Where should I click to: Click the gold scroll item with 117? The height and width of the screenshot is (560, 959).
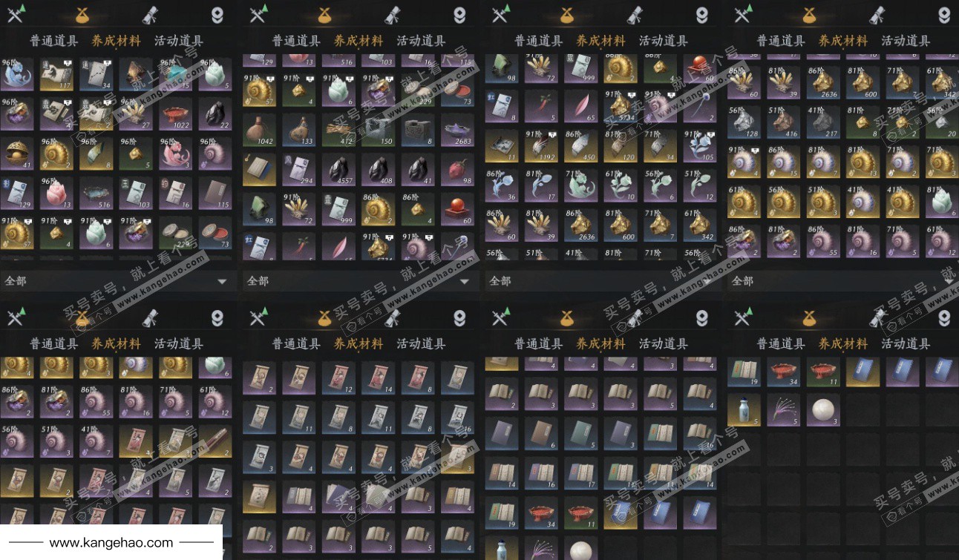pos(57,76)
